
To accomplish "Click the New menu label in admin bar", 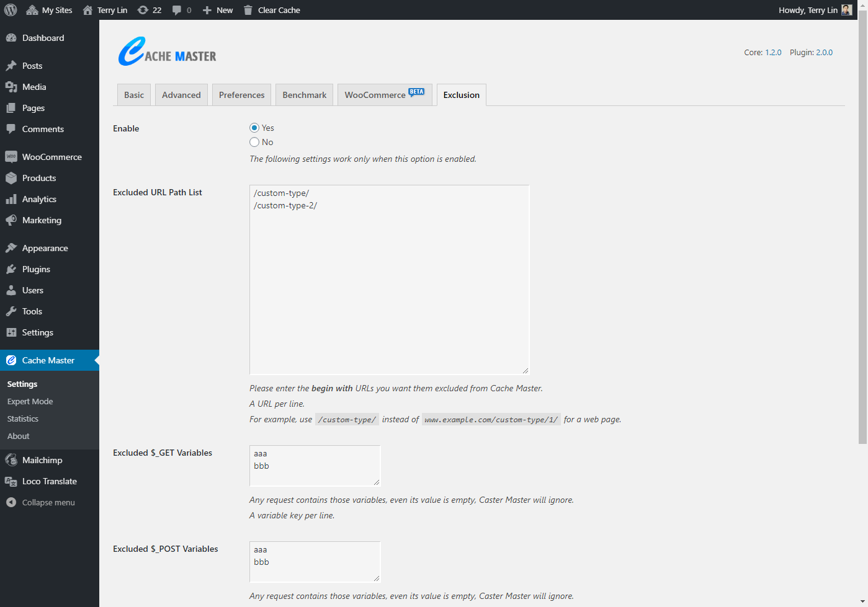I will [225, 10].
